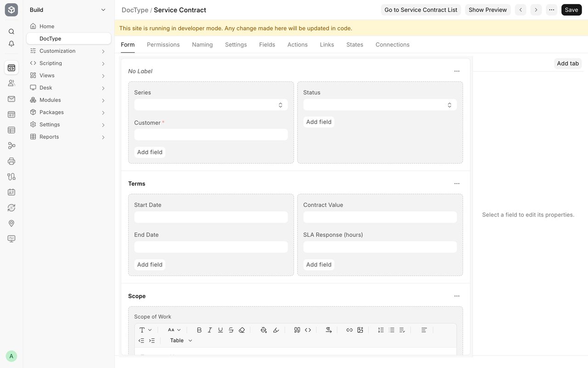
Task: Toggle bold formatting in Scope of Work
Action: pyautogui.click(x=199, y=330)
